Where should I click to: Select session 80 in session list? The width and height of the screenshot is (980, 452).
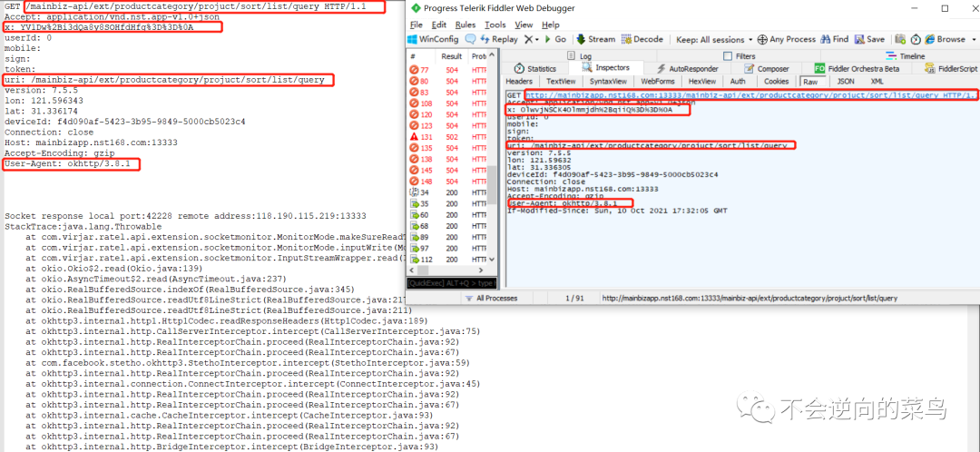(x=446, y=81)
